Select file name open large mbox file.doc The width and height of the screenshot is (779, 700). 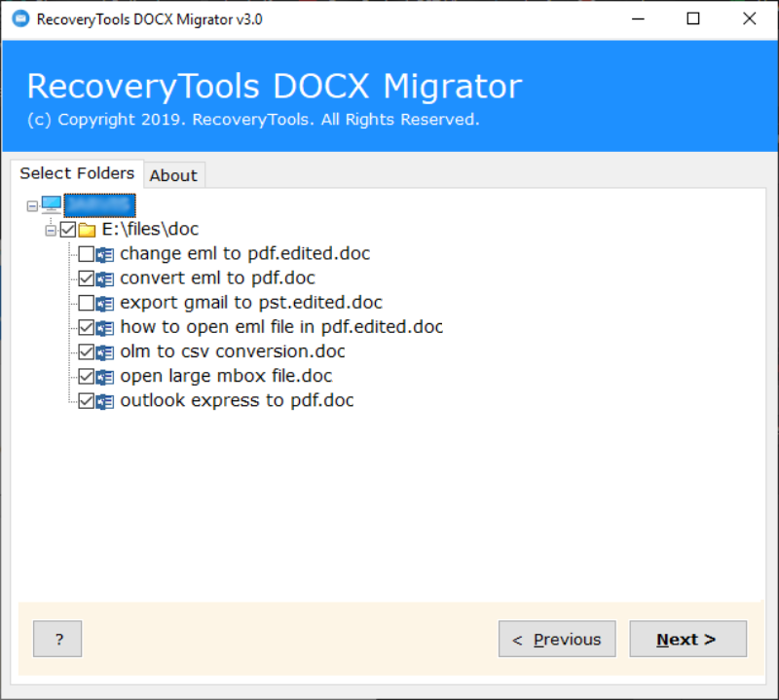tap(226, 376)
